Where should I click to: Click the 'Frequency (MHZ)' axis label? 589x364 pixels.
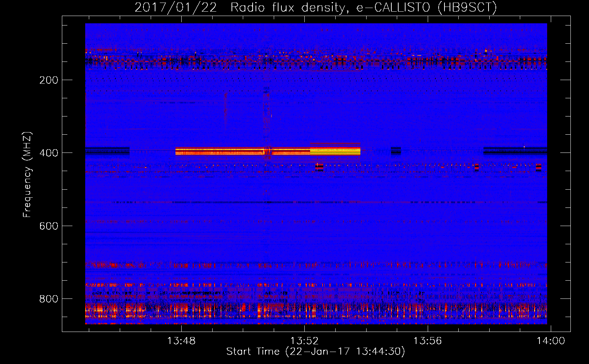27,175
